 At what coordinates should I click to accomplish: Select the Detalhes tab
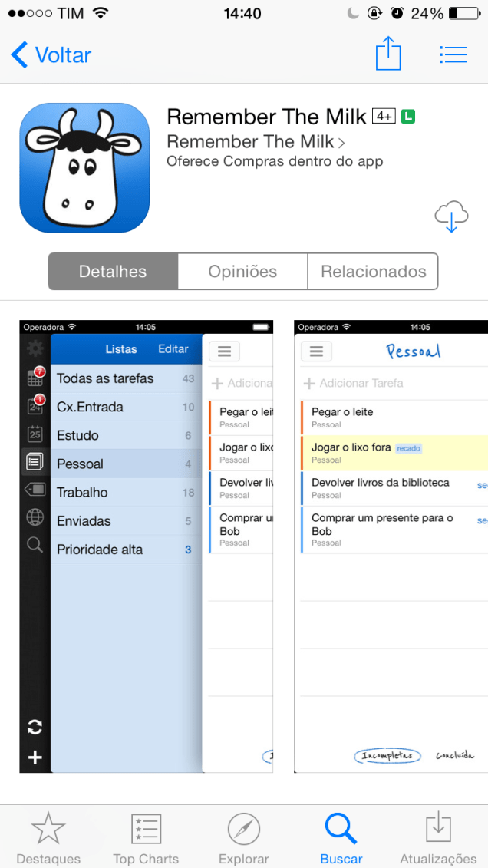click(113, 271)
